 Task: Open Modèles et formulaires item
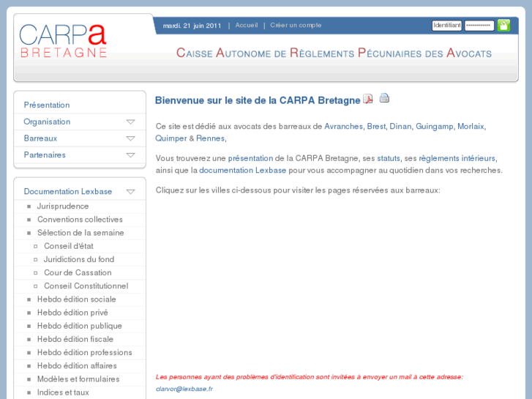click(78, 379)
